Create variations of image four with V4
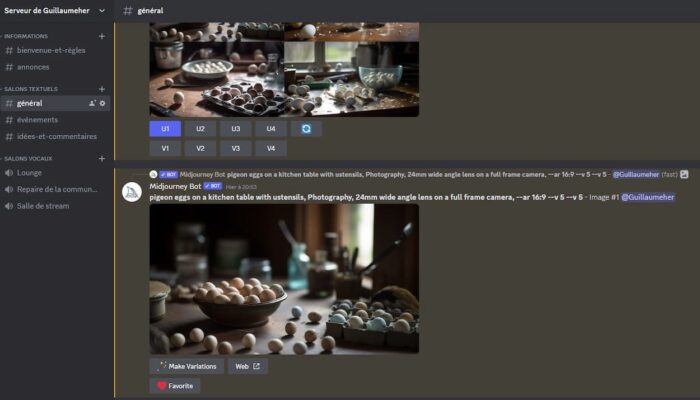Screen dimensions: 700x400 coord(271,148)
